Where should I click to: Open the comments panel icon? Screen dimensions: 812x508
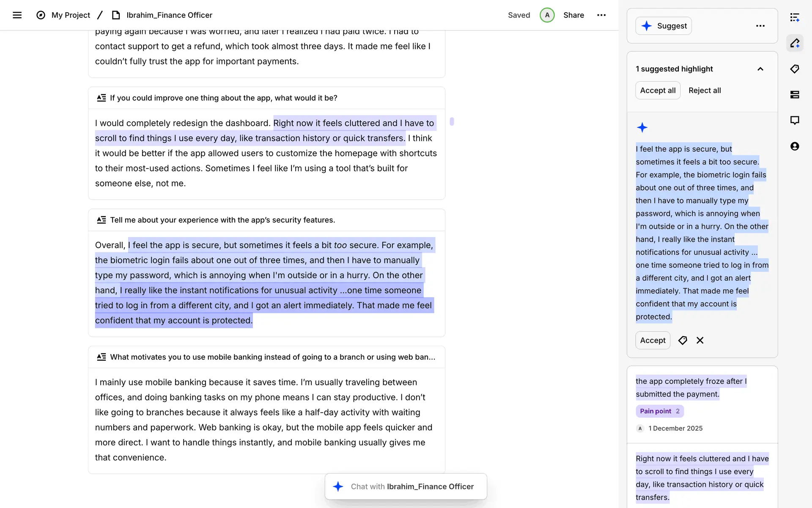point(795,121)
